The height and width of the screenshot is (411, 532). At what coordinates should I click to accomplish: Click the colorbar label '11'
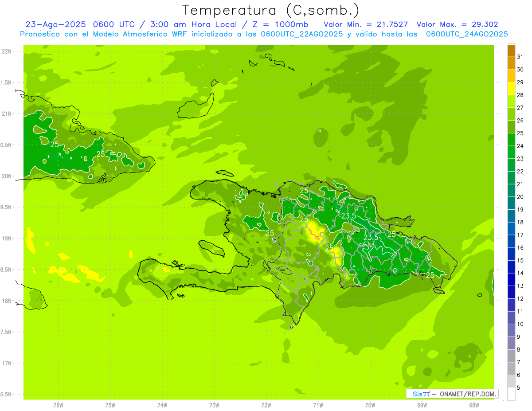click(520, 311)
